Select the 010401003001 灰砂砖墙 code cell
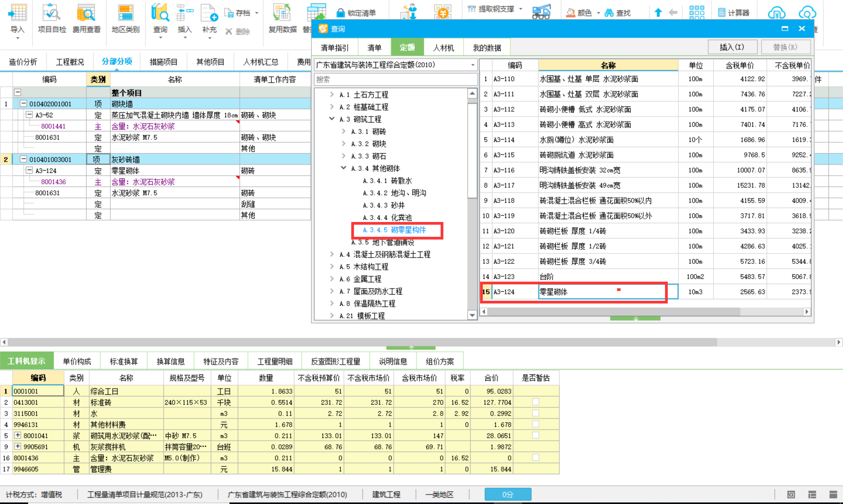Viewport: 843px width, 504px height. coord(50,159)
